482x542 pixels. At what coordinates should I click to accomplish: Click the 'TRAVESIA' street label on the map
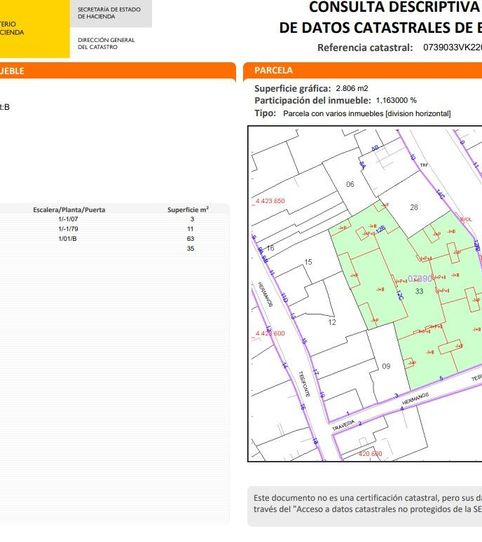pos(343,425)
